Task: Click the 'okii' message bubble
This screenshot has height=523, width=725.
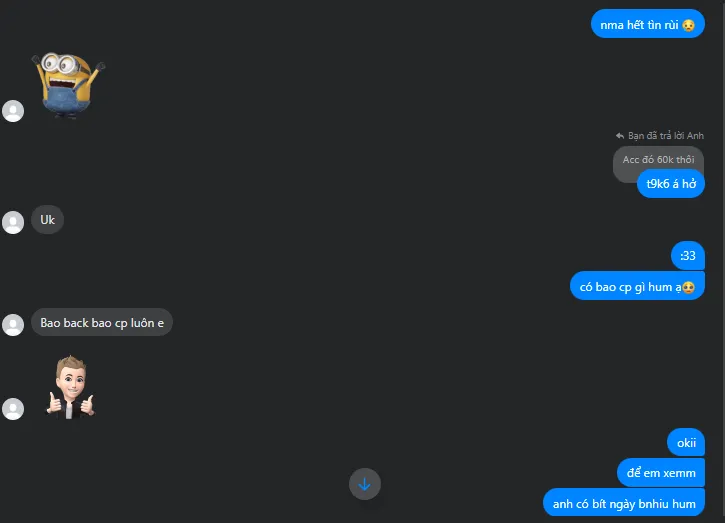Action: 686,443
